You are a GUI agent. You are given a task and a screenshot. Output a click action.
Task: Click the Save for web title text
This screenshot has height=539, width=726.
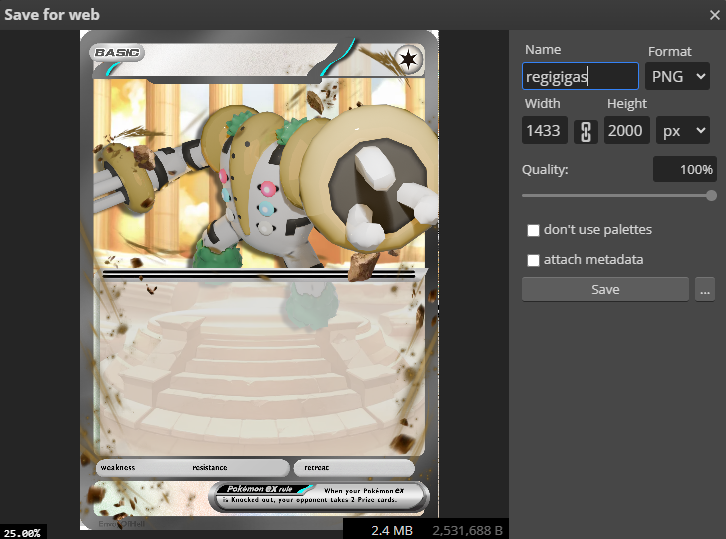[x=52, y=15]
